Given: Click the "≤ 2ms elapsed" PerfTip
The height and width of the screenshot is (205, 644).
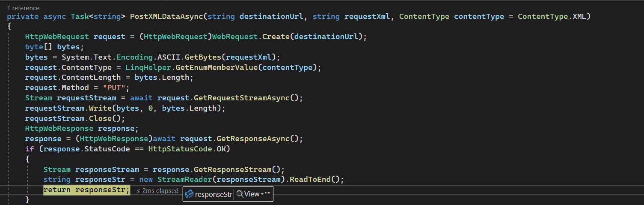Looking at the screenshot, I should 157,191.
